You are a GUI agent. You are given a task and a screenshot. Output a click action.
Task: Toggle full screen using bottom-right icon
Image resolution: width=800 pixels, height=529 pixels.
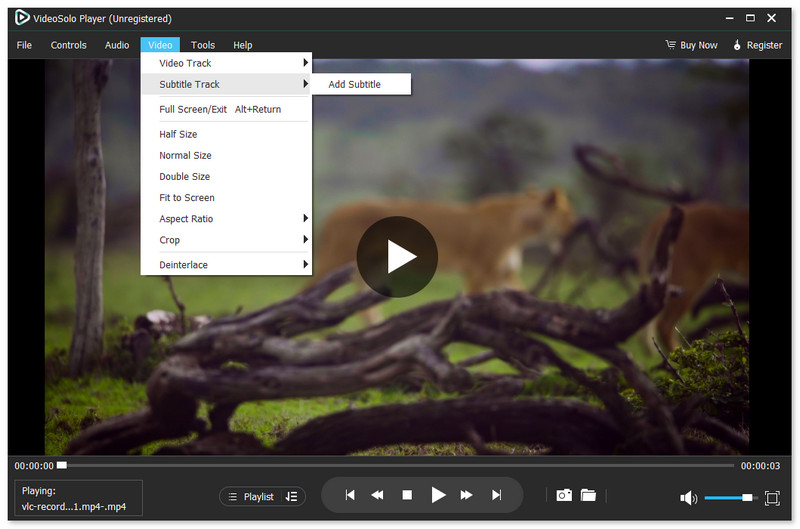coord(772,498)
